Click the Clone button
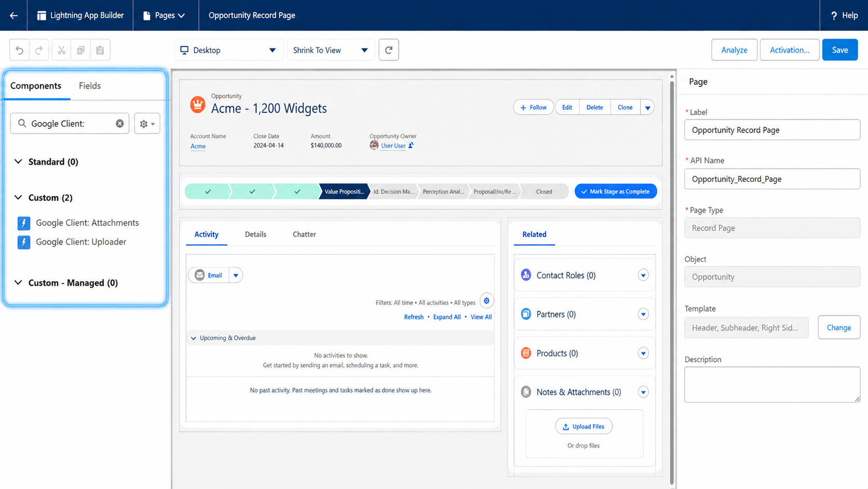 [x=625, y=108]
